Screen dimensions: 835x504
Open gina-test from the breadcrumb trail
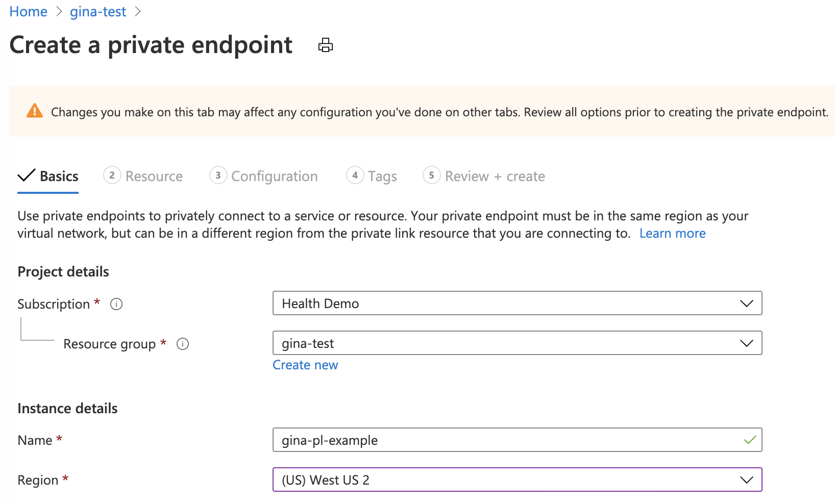point(97,11)
